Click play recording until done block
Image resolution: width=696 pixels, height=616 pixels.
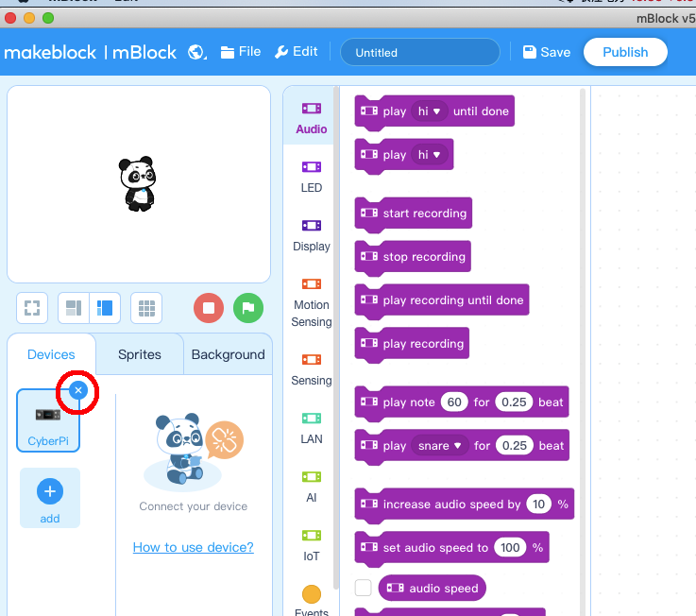[442, 300]
